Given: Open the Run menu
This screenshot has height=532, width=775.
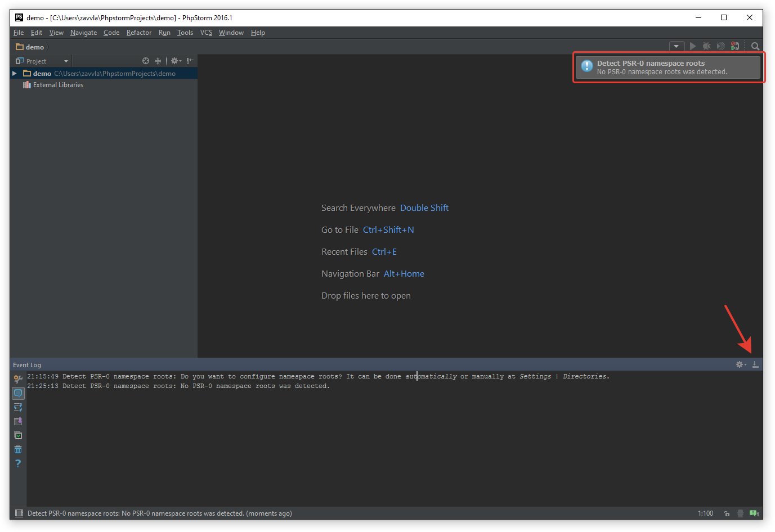Looking at the screenshot, I should point(164,33).
